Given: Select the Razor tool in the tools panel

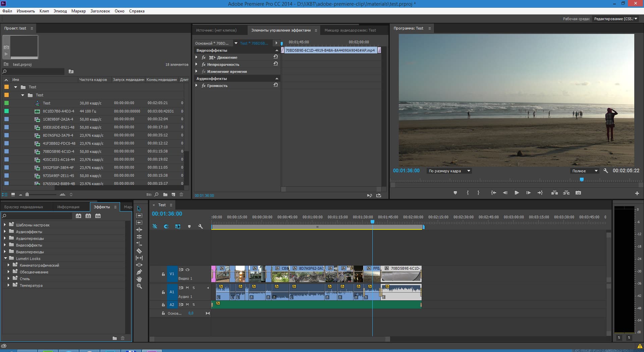Looking at the screenshot, I should click(x=139, y=251).
